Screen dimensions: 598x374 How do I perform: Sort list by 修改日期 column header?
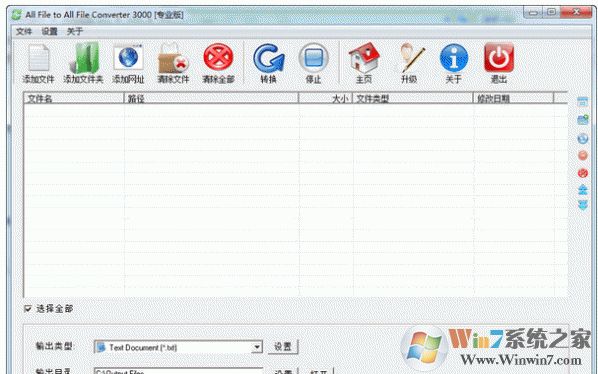513,98
